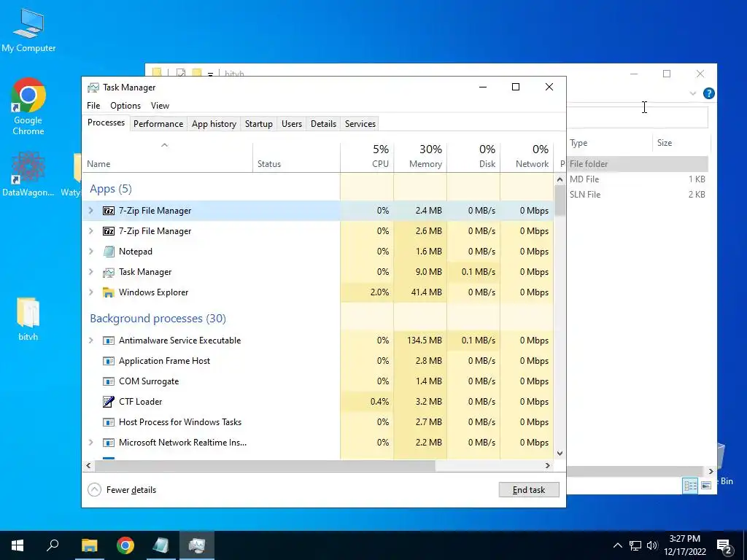Click Task Manager horizontal scroll right arrow
Screen dimensions: 747x560
[x=548, y=465]
